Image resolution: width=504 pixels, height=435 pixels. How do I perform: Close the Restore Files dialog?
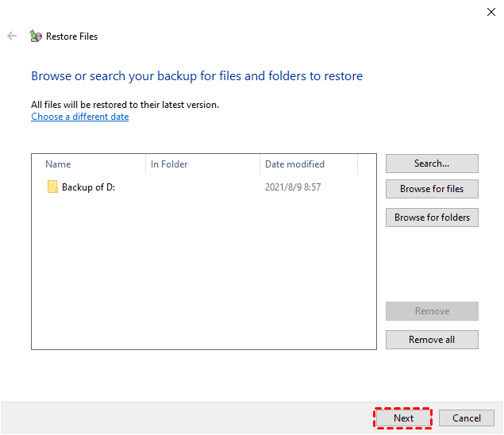(x=490, y=12)
